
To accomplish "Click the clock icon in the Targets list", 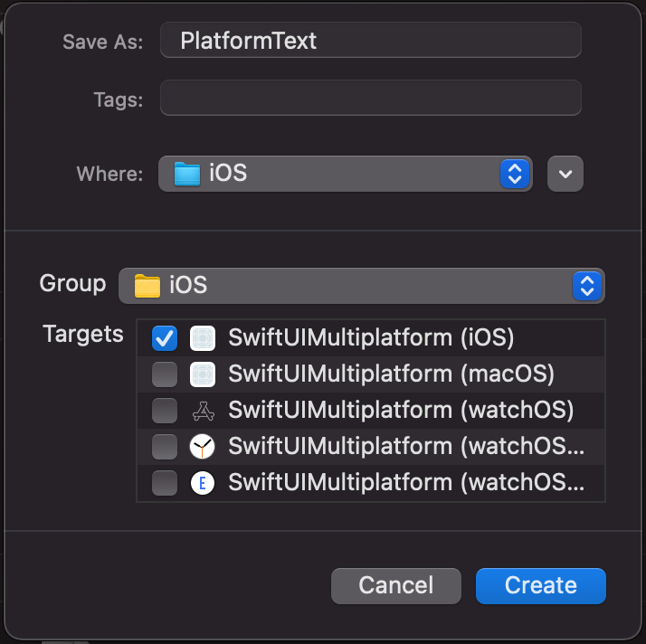I will click(203, 447).
